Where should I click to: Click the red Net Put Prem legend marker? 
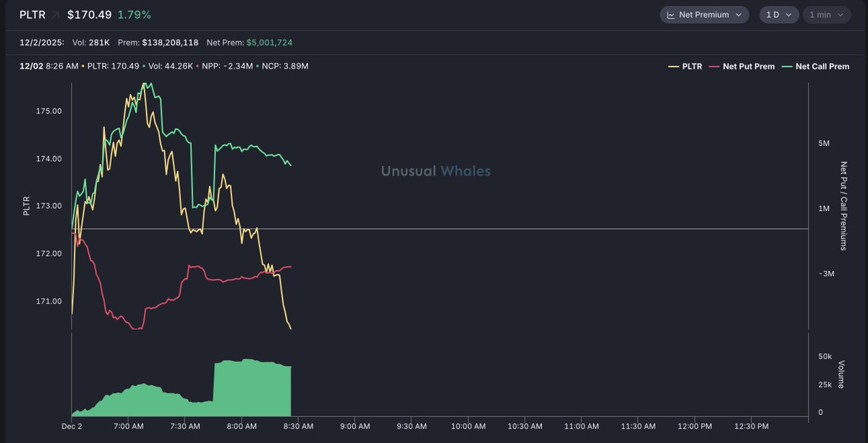tap(714, 66)
